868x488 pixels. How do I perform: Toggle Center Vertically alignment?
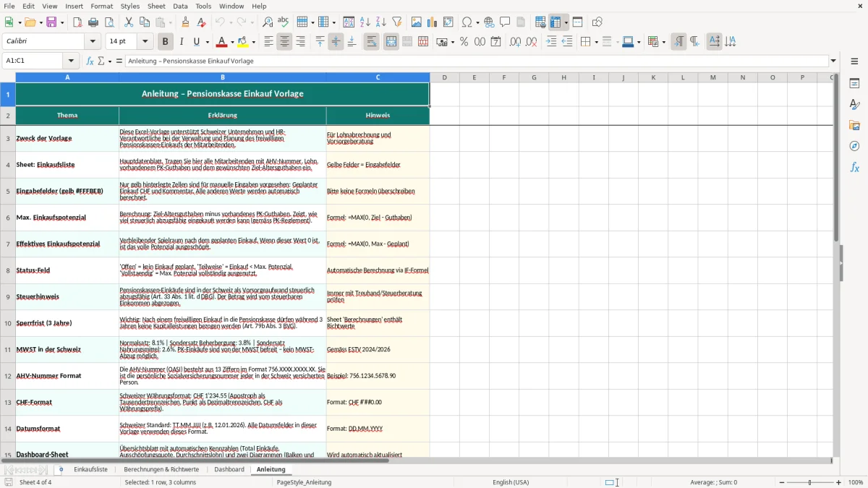point(336,42)
